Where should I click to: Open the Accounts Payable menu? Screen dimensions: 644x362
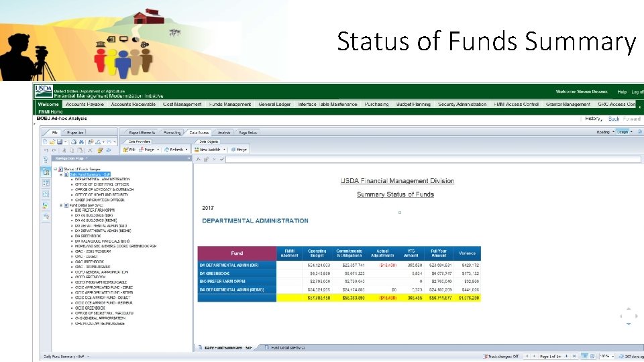(85, 105)
